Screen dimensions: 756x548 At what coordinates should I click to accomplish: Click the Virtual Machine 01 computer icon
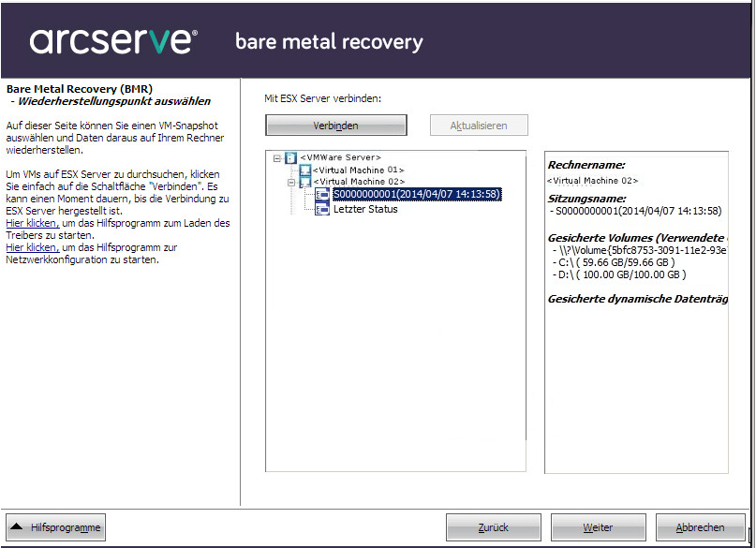[304, 170]
